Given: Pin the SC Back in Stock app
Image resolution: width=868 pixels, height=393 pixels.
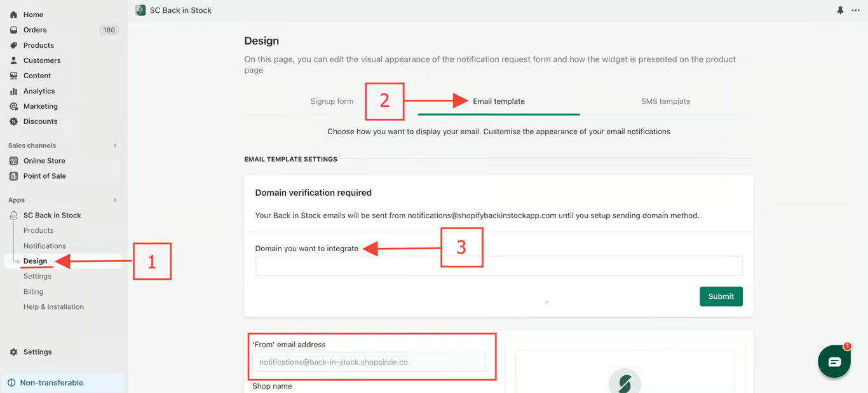Looking at the screenshot, I should click(x=840, y=10).
